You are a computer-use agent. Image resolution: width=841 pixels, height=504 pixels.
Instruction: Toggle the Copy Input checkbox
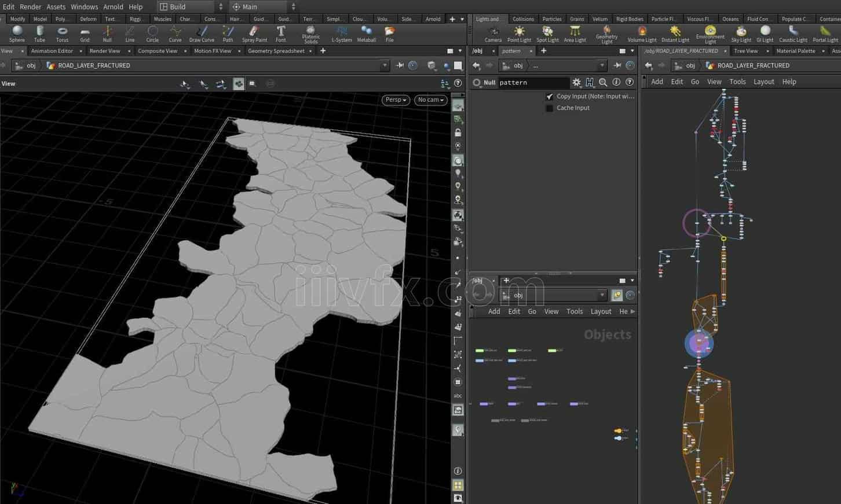tap(549, 97)
